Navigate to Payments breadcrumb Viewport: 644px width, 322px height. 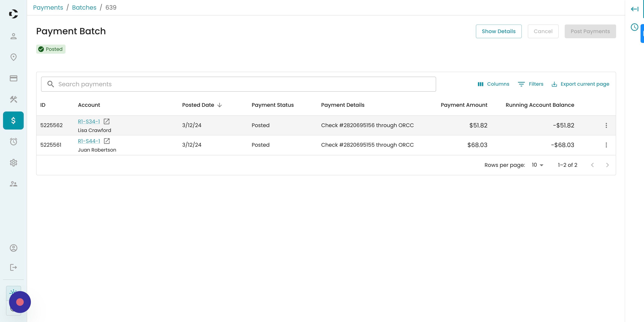(x=48, y=8)
